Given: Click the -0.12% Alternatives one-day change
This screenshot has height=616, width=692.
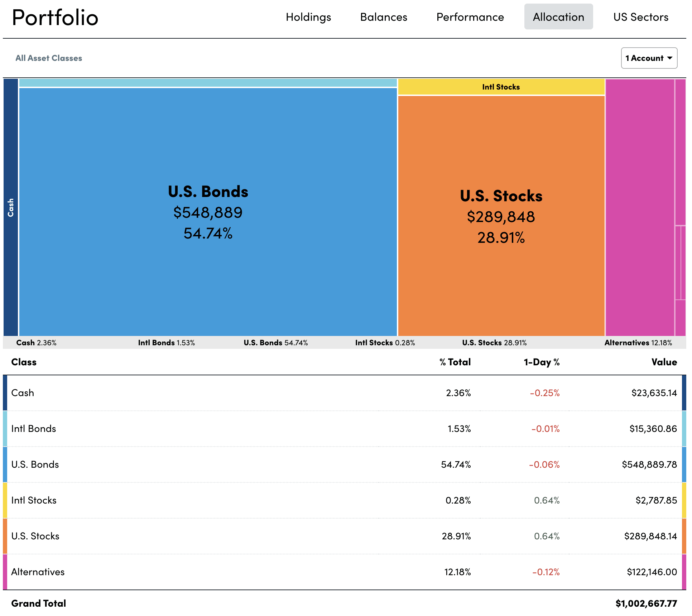Looking at the screenshot, I should pyautogui.click(x=546, y=572).
